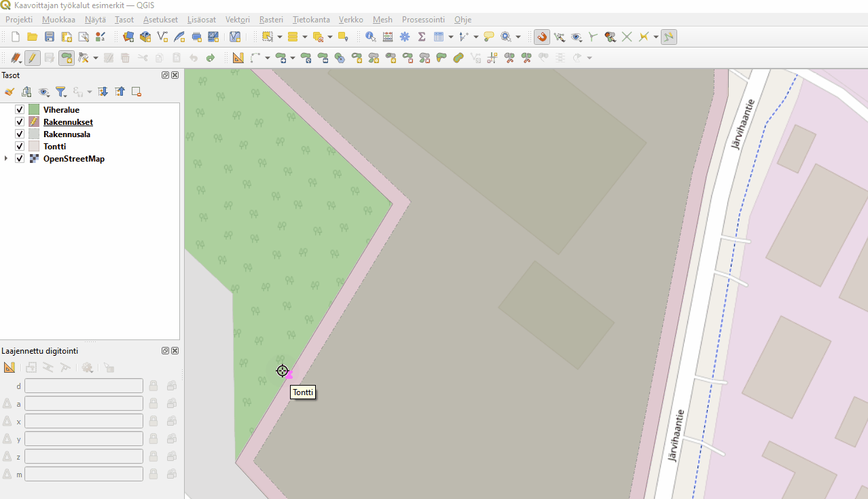Open the Vektori menu
The width and height of the screenshot is (868, 499).
pyautogui.click(x=237, y=20)
